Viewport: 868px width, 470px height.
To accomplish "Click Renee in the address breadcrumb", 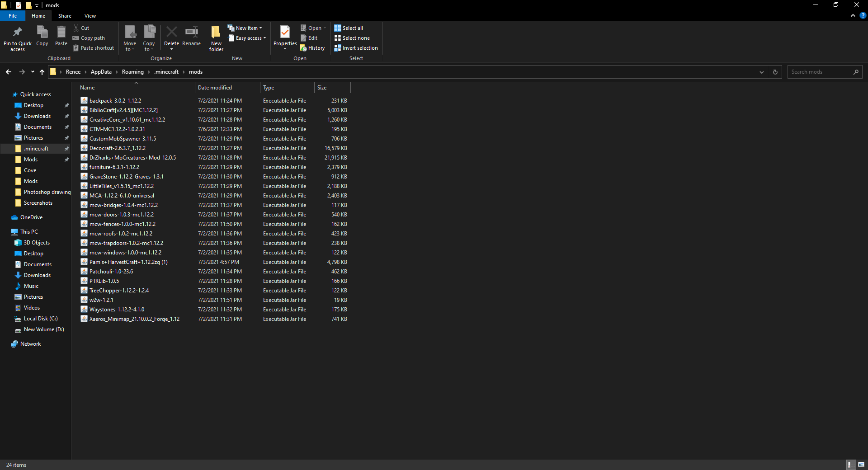I will pos(73,72).
